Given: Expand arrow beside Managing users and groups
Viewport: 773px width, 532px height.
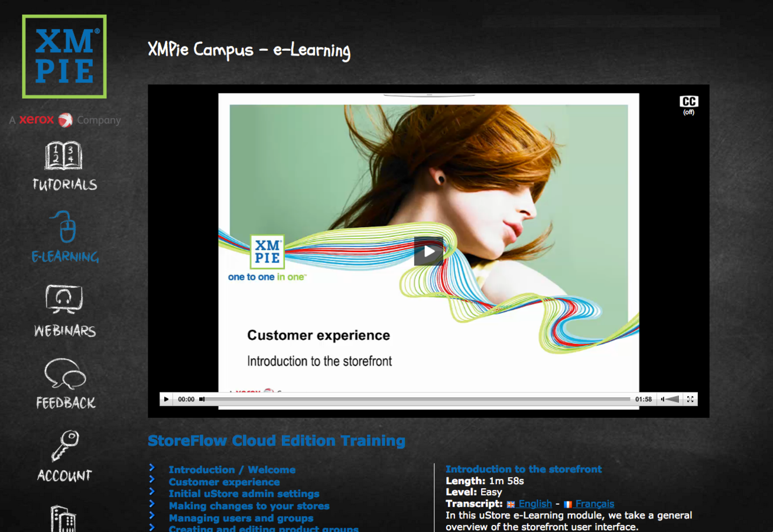Looking at the screenshot, I should (152, 516).
